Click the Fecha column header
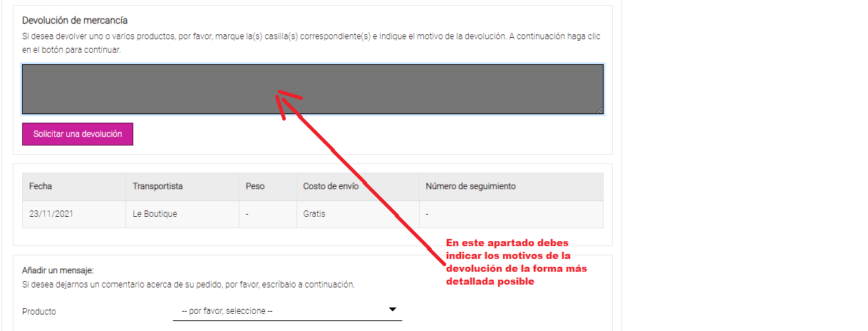 [41, 186]
